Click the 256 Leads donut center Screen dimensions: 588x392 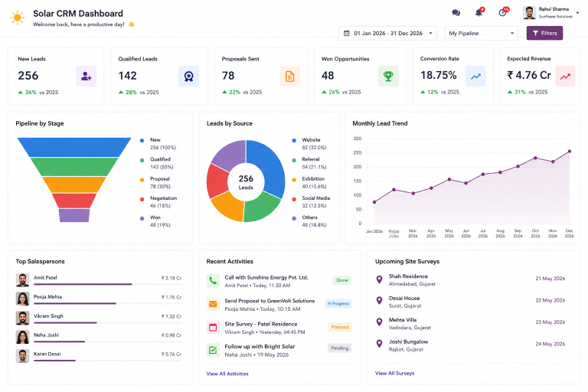[x=246, y=181]
